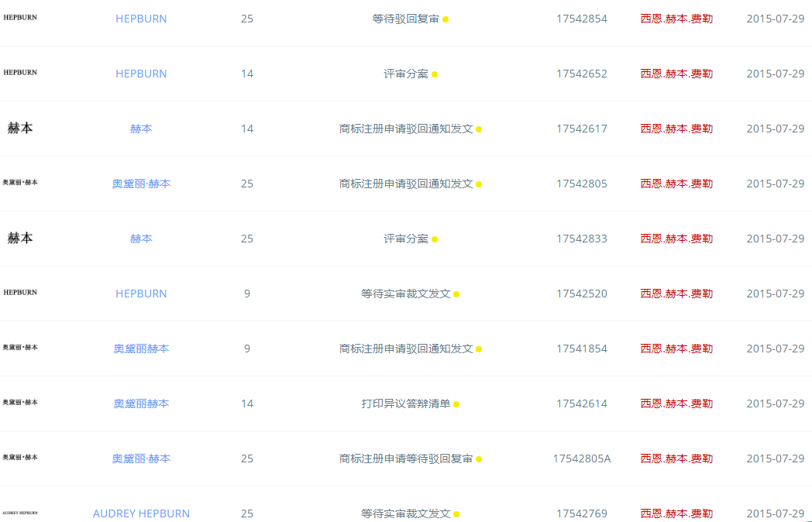Click the yellow status dot beside 等待驳回复审 in row 17542854
The height and width of the screenshot is (522, 812).
pyautogui.click(x=446, y=19)
